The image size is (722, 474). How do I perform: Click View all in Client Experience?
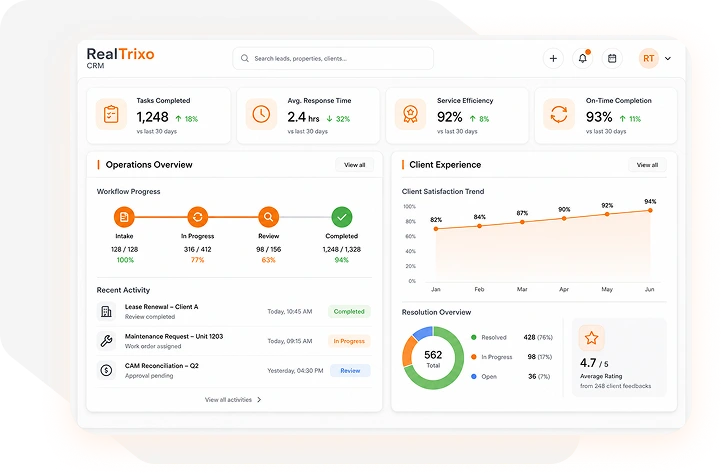647,165
